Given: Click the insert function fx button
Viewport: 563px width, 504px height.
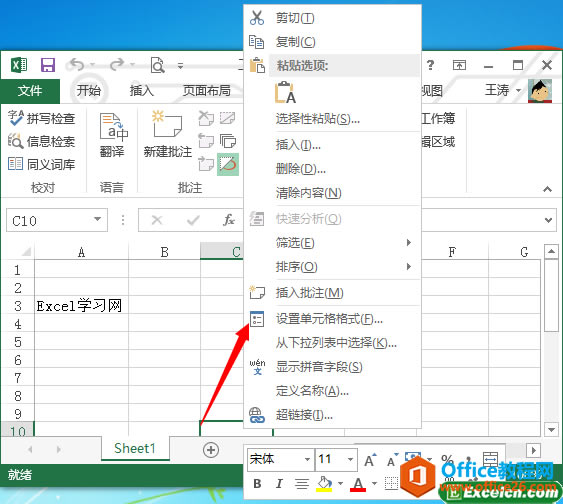Looking at the screenshot, I should click(229, 220).
